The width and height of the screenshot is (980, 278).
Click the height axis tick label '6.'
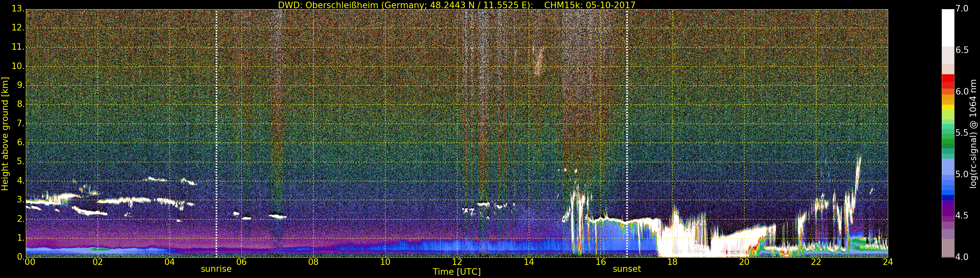[21, 142]
